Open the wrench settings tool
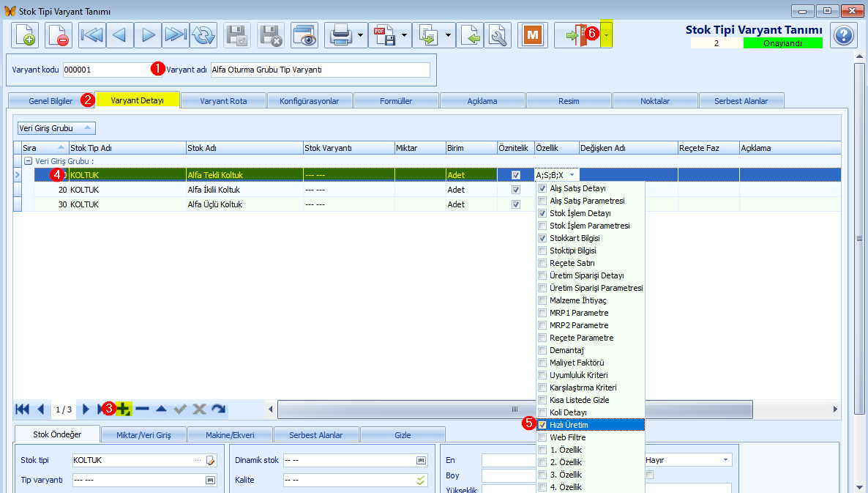Image resolution: width=868 pixels, height=493 pixels. click(498, 35)
